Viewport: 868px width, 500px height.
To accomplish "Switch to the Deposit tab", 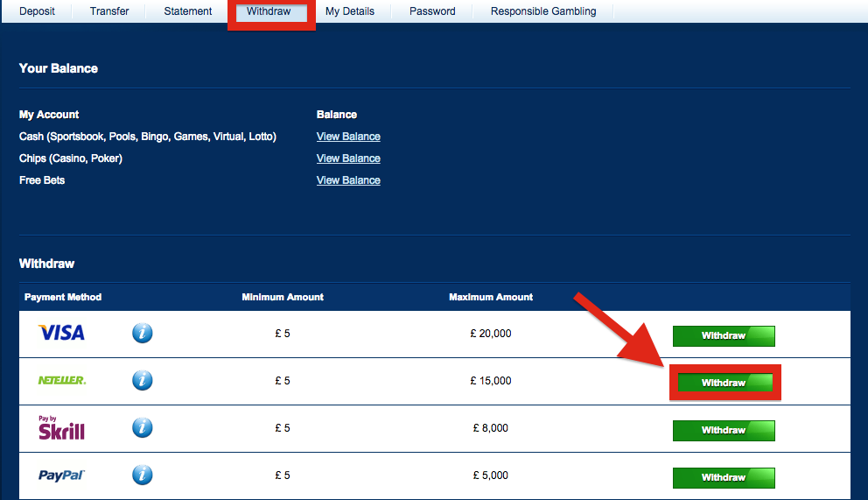I will [37, 11].
